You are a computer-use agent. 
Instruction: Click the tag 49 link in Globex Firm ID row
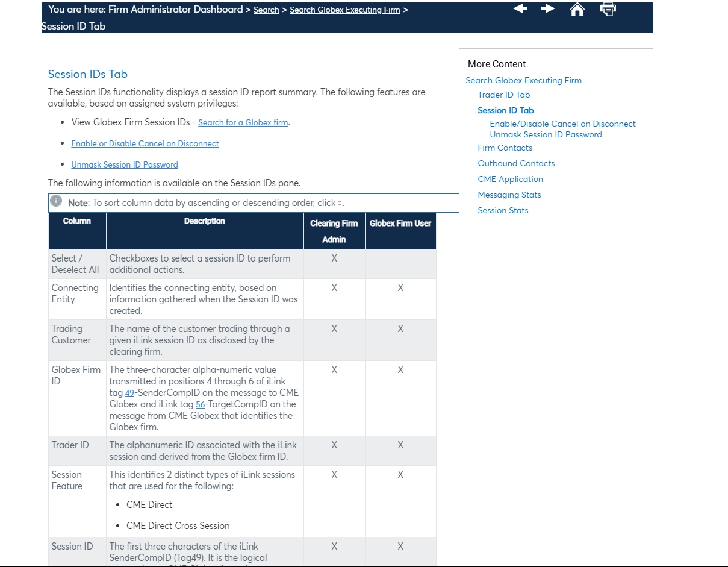point(129,393)
